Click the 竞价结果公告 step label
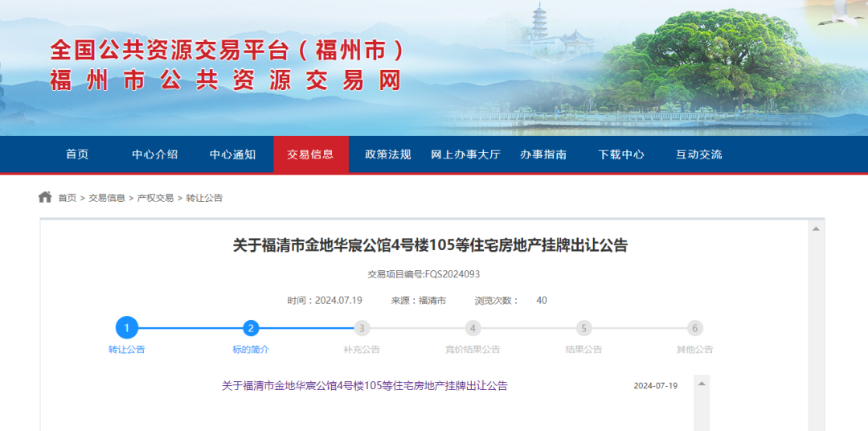Screen dimensions: 868x431 tap(473, 350)
